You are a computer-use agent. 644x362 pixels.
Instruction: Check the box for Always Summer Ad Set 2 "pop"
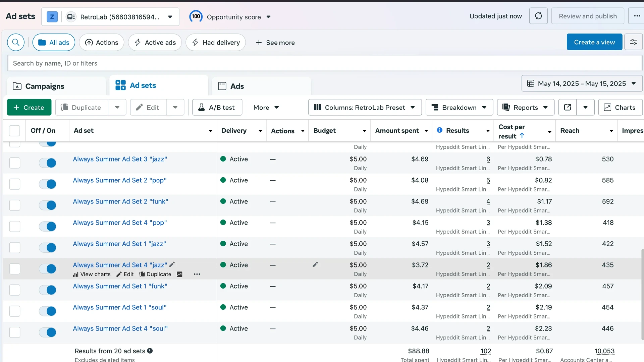pos(14,184)
